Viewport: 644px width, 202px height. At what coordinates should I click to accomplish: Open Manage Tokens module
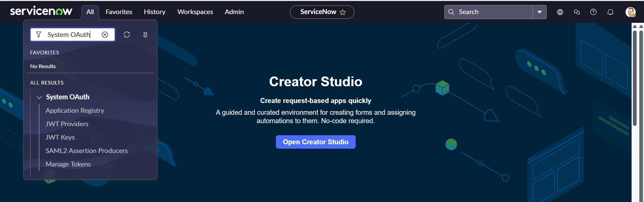tap(68, 164)
